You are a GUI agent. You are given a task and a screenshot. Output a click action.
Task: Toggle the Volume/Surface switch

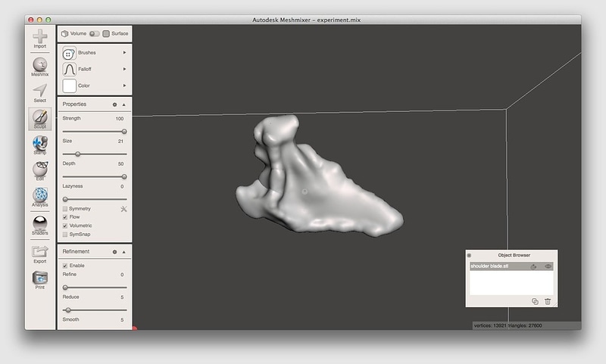94,33
